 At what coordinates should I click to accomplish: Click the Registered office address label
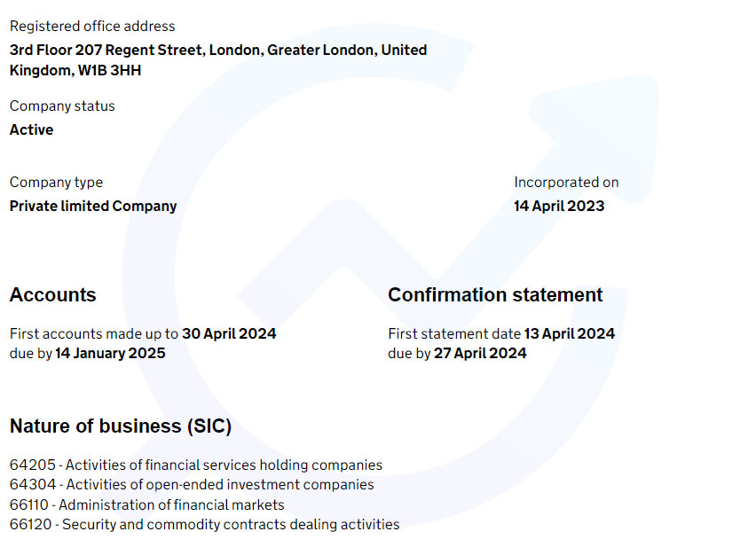[92, 27]
